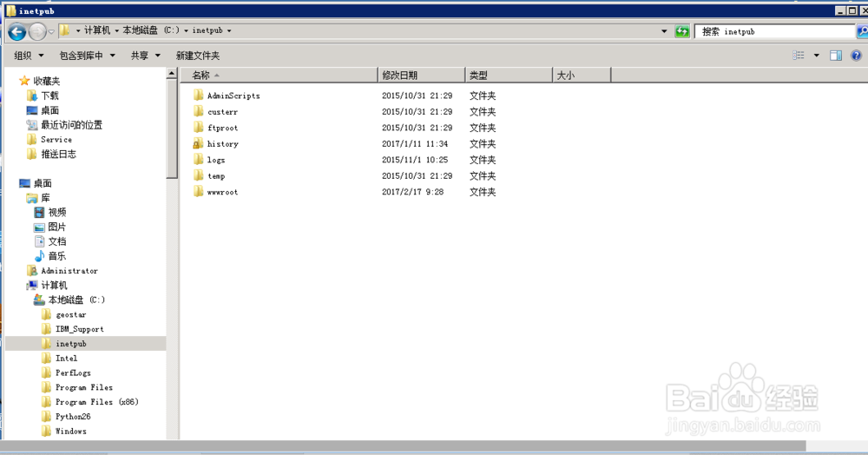Click the Back navigation arrow button
Screen dimensions: 868x455
coord(17,31)
